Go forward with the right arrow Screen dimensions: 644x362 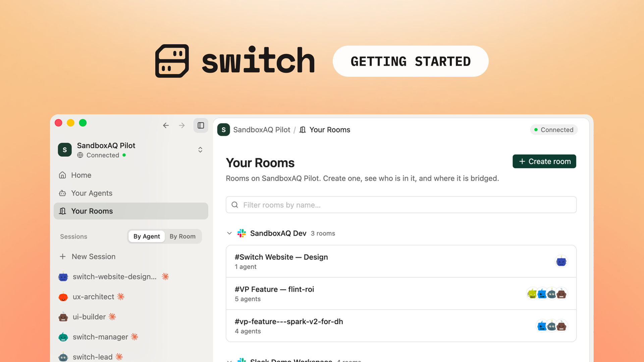182,125
